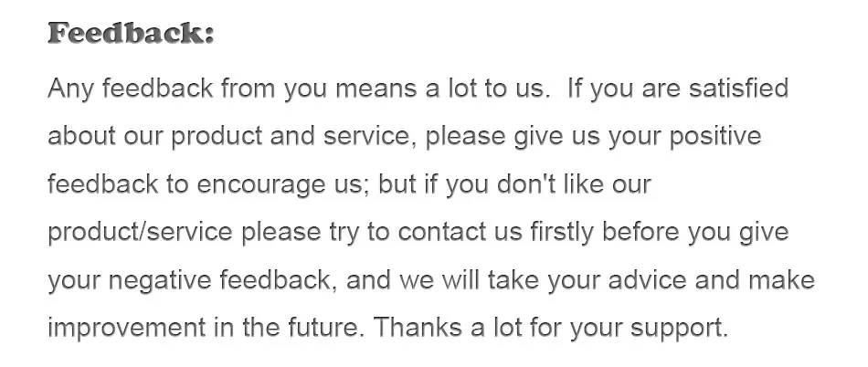
Task: Click the word 'make' ending the fifth line
Action: [781, 279]
